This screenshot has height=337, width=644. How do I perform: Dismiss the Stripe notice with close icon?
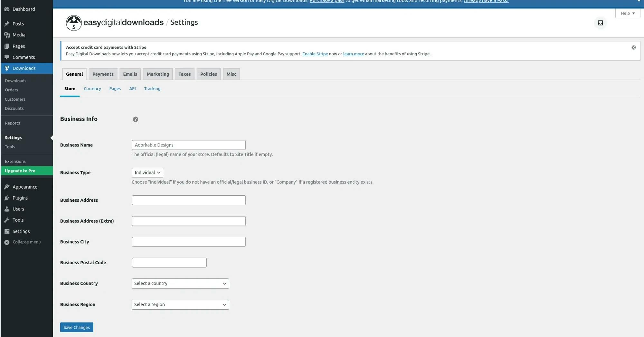633,47
